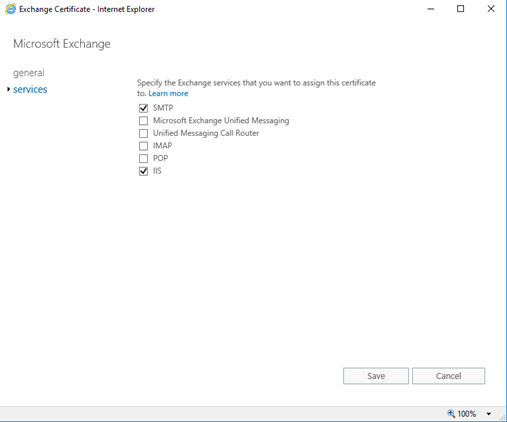Minimize the Exchange Certificate window
This screenshot has width=507, height=422.
click(x=431, y=9)
